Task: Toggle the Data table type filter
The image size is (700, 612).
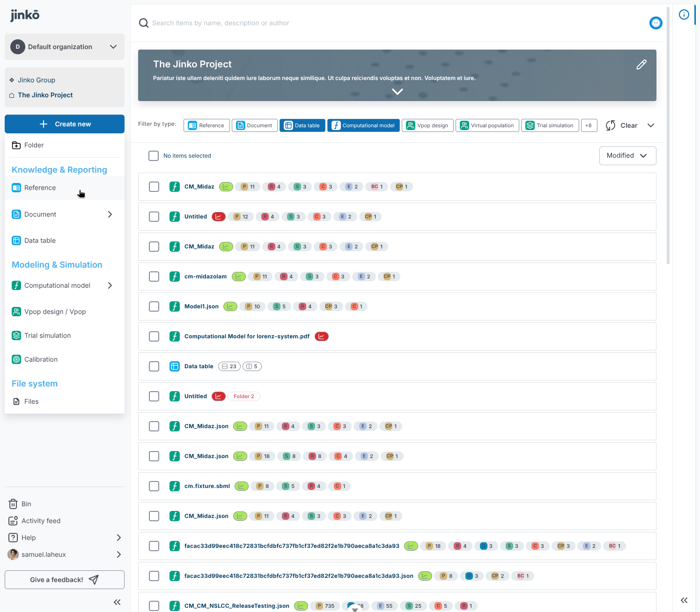Action: (302, 125)
